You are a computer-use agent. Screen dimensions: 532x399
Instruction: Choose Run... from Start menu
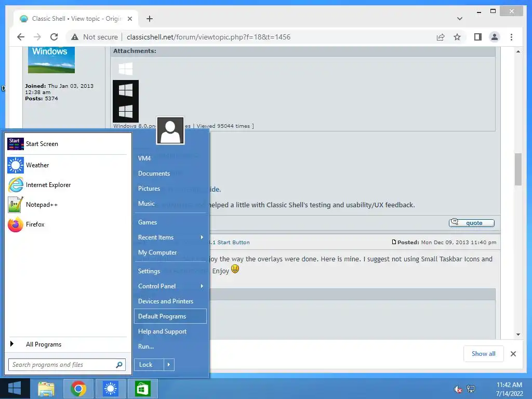[146, 347]
